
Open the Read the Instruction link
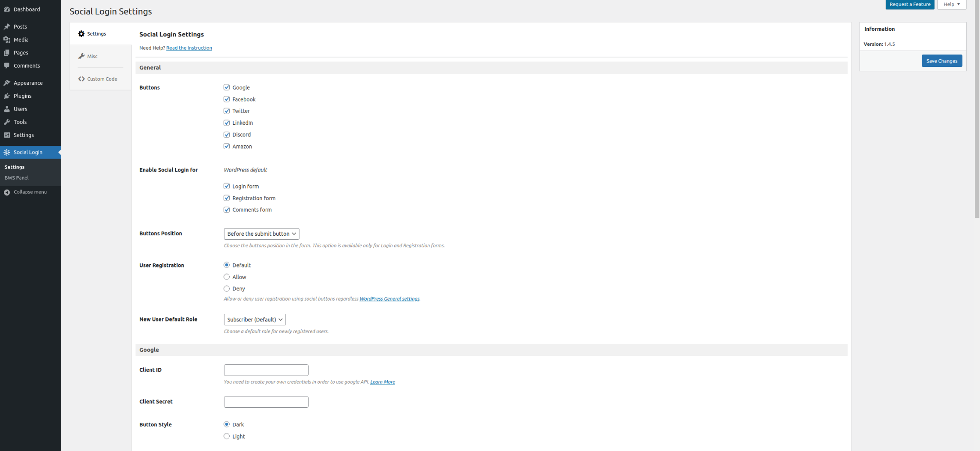click(x=189, y=48)
